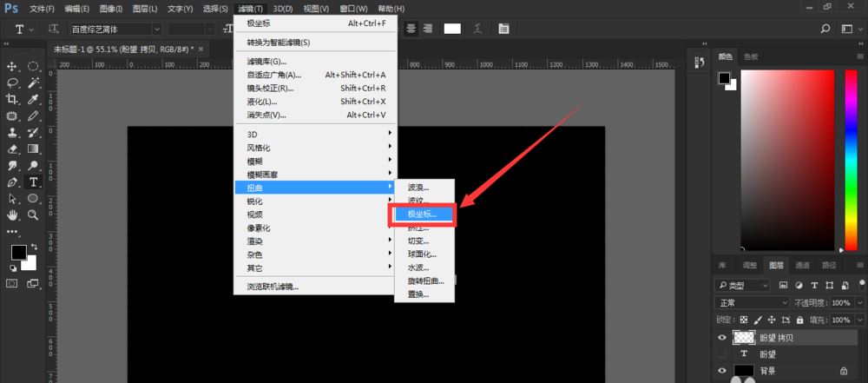Open the warp text icon
Image resolution: width=868 pixels, height=383 pixels.
pyautogui.click(x=477, y=29)
